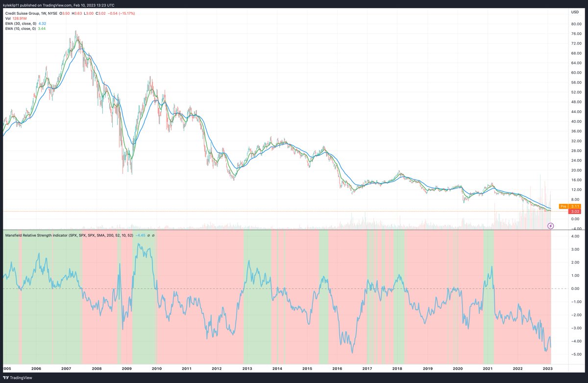Click the second ø icon on Mansfield indicator
Viewport: 588px width, 383px height.
pos(153,236)
